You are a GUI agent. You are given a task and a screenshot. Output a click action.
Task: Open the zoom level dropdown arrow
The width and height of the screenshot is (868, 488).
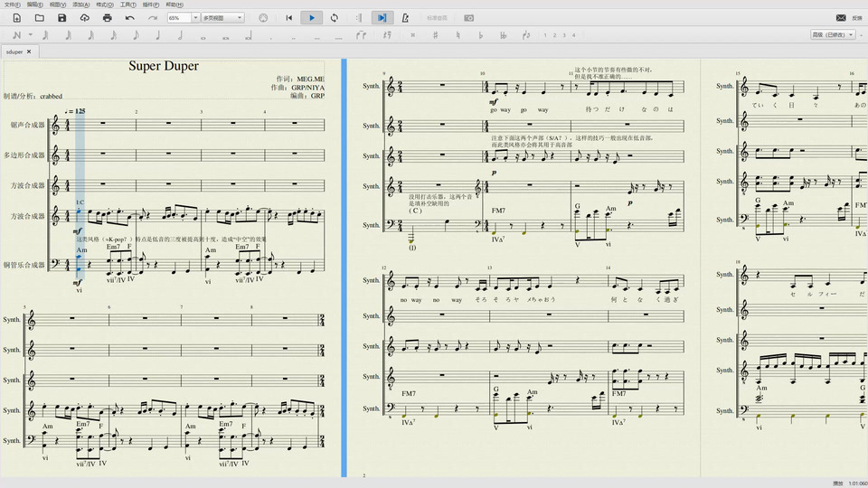tap(195, 18)
